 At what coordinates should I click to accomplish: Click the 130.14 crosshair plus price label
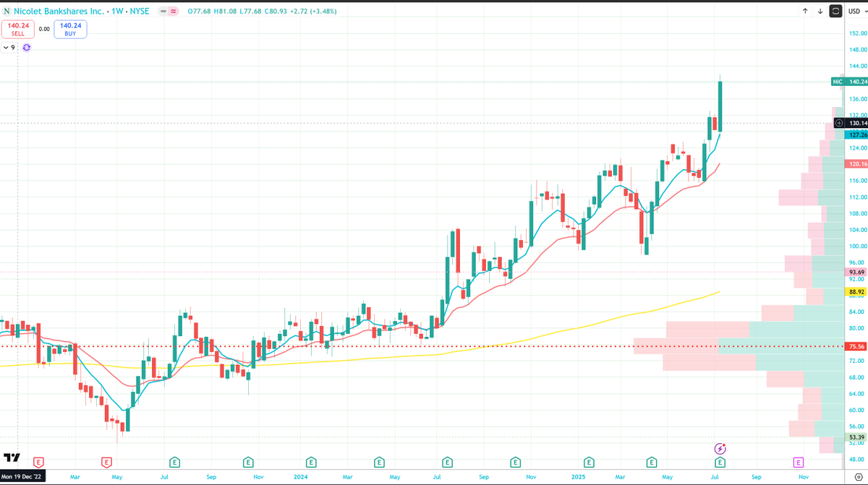[851, 123]
